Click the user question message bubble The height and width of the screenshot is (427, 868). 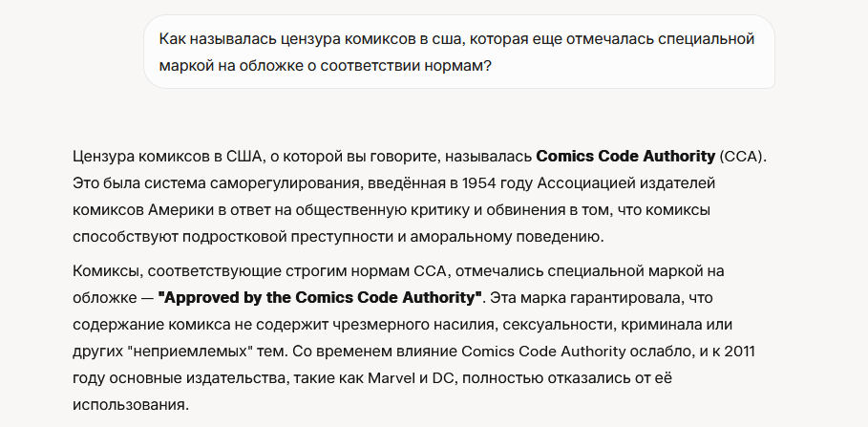(x=459, y=52)
